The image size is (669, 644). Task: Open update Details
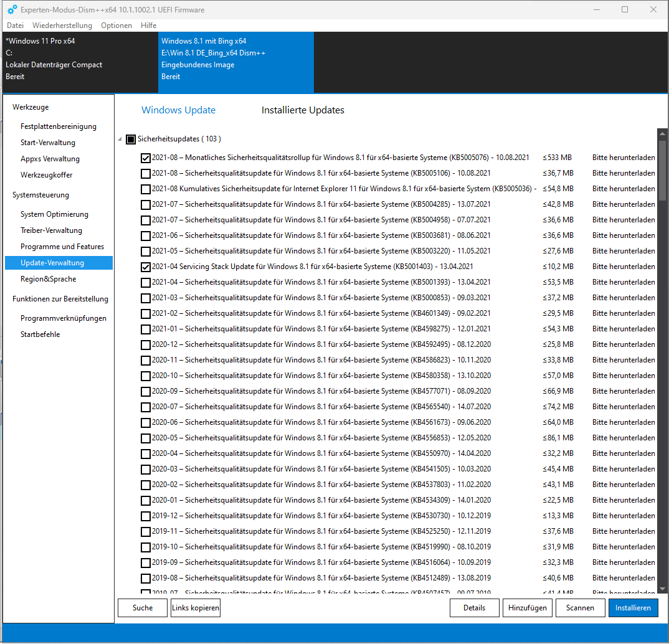point(475,608)
